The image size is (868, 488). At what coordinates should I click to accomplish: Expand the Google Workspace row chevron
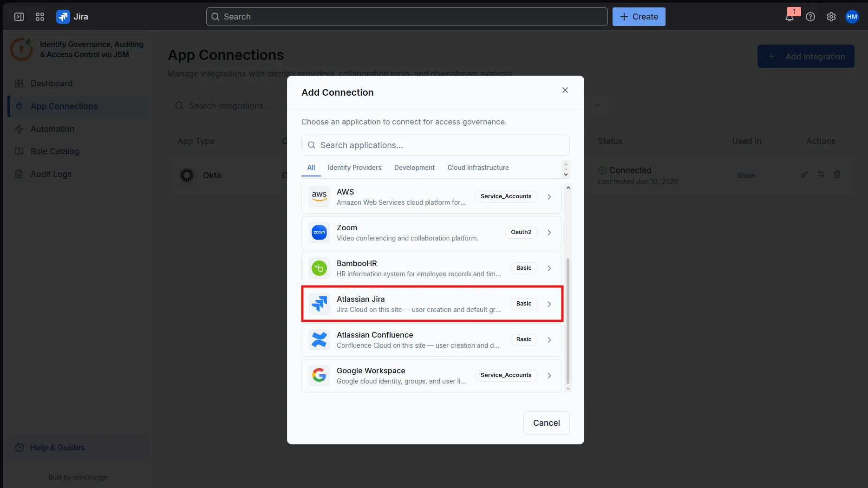pos(549,376)
